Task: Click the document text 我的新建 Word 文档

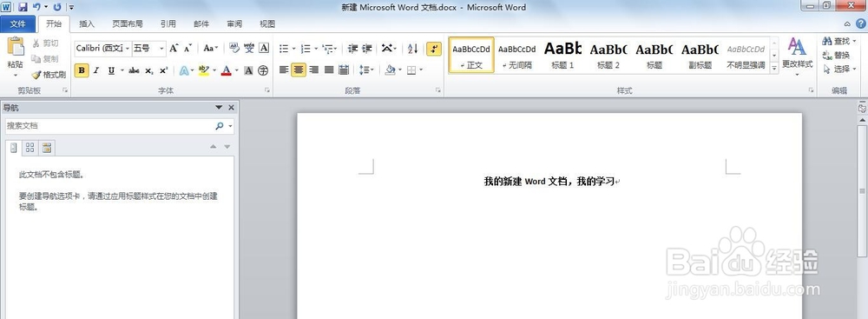Action: click(524, 181)
